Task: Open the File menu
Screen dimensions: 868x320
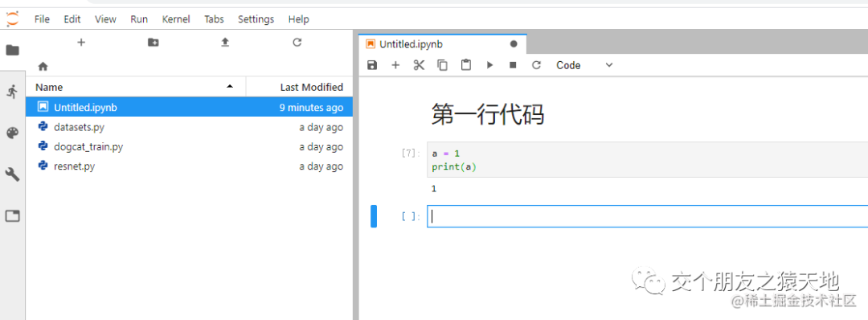Action: tap(42, 19)
